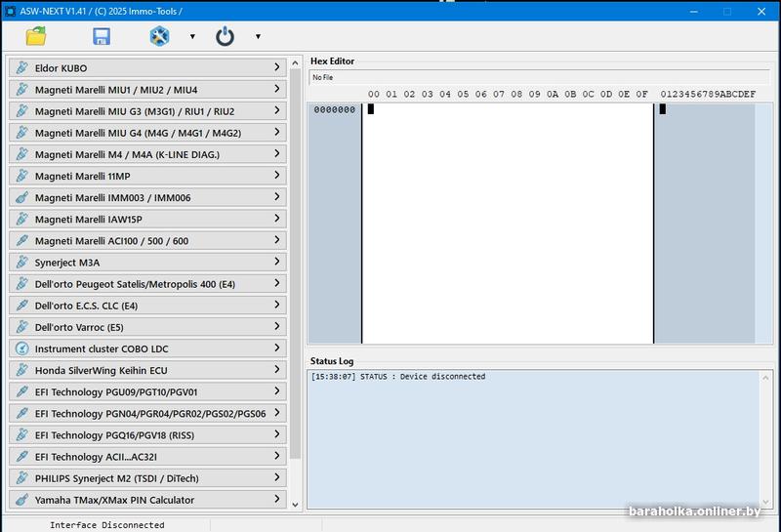Viewport: 781px width, 532px height.
Task: Select Magneti Marelli MIU G3 (M3G1) / RIU1 / RIU2
Action: 147,110
